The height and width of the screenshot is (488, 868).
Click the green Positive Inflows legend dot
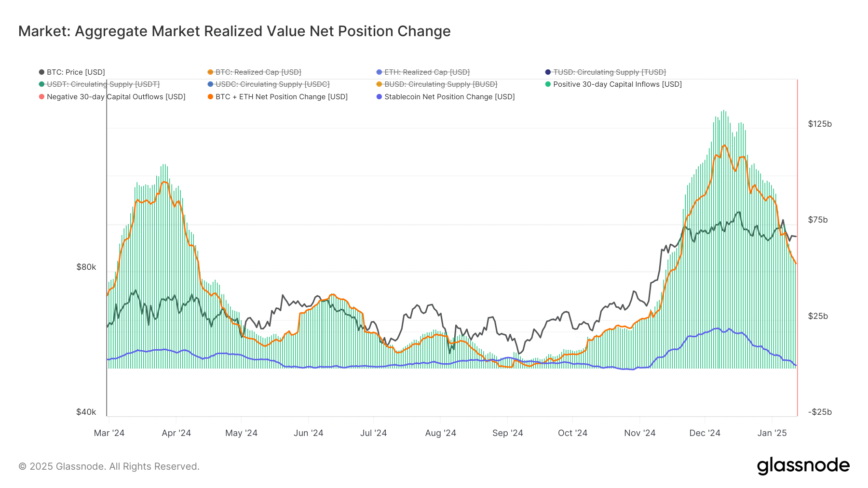[548, 84]
